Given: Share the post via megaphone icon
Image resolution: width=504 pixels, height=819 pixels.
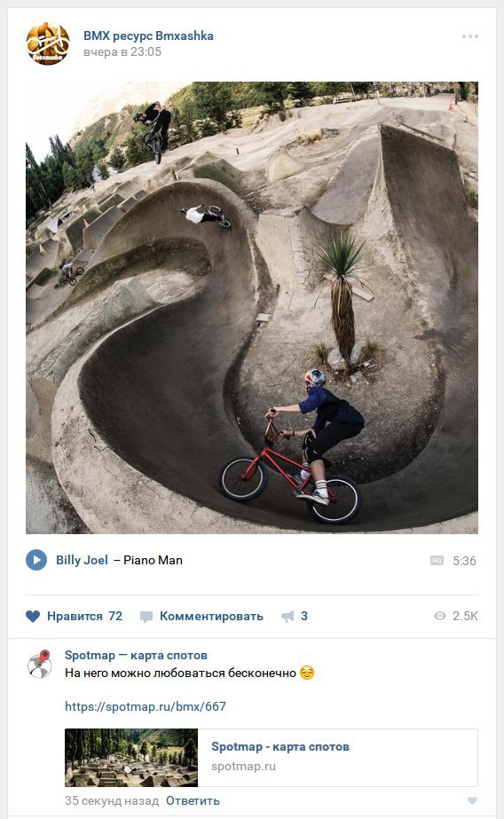Looking at the screenshot, I should (x=287, y=617).
